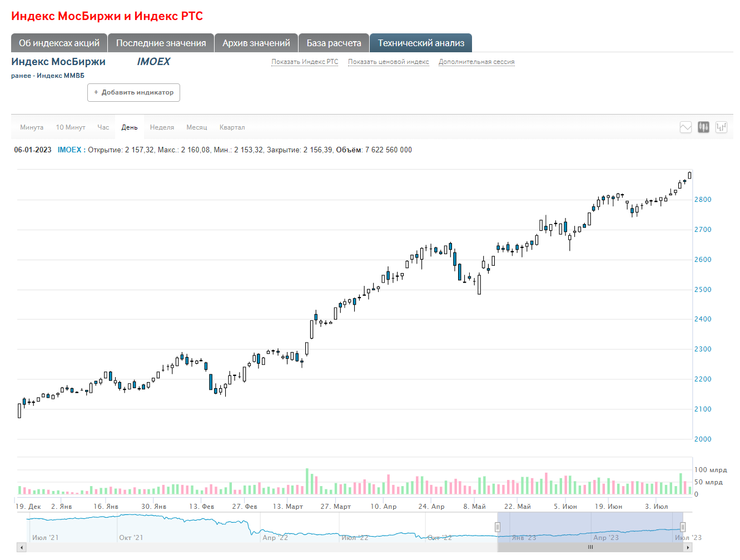The width and height of the screenshot is (740, 560).
Task: Click the 'Открытие: 2 157,32' value
Action: click(x=121, y=150)
